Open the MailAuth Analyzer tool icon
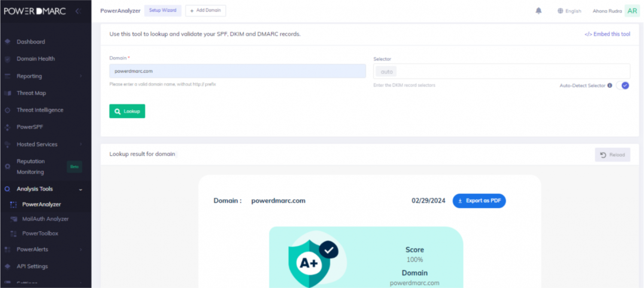The height and width of the screenshot is (288, 644). tap(14, 219)
